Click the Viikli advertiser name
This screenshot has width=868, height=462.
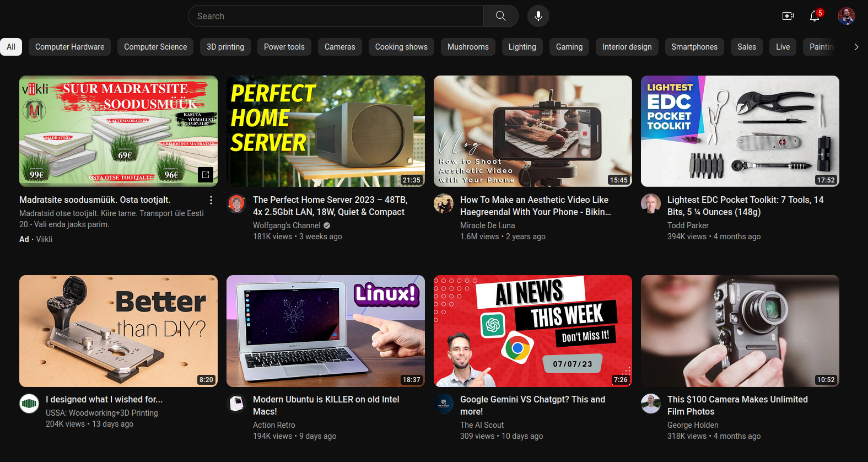point(44,239)
